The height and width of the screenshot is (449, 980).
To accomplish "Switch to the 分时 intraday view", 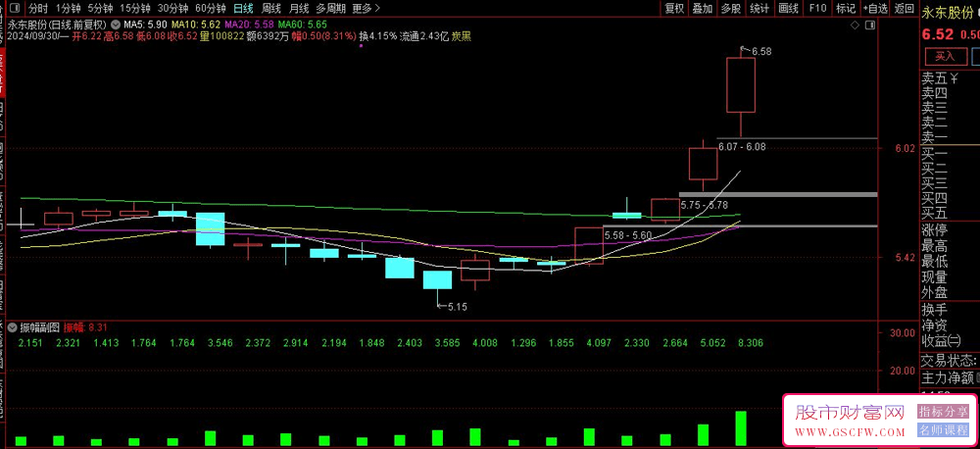I will [x=38, y=8].
